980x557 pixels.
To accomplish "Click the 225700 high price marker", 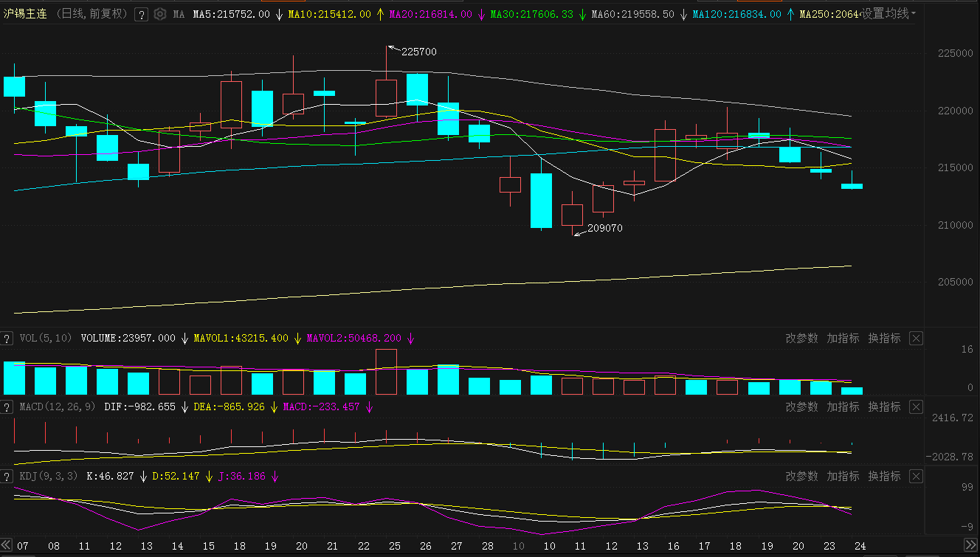I will pos(418,52).
